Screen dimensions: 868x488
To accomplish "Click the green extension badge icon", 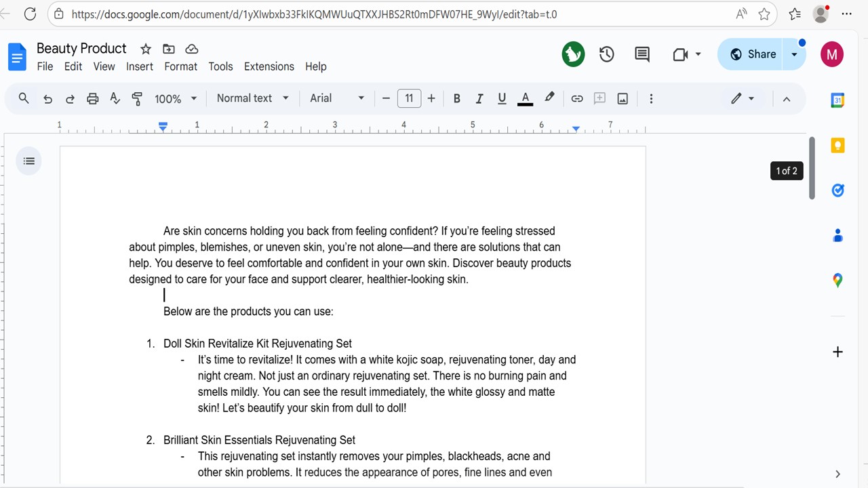I will pos(573,54).
